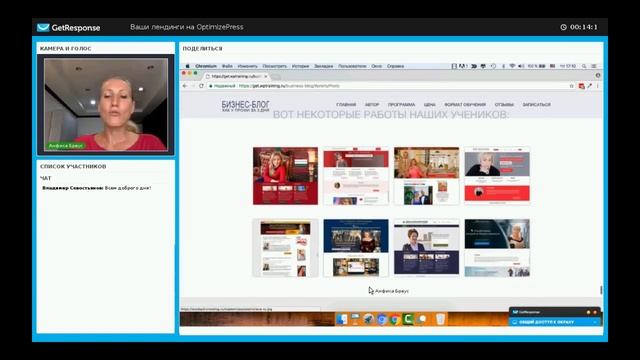Click the browser profile icon above the toolbar
This screenshot has width=640, height=360.
(x=598, y=76)
